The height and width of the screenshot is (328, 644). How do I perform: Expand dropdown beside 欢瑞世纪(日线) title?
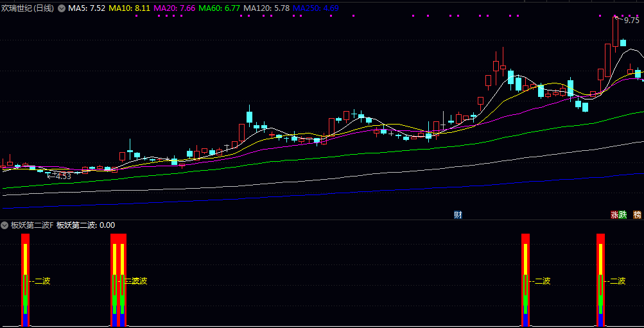tap(62, 8)
